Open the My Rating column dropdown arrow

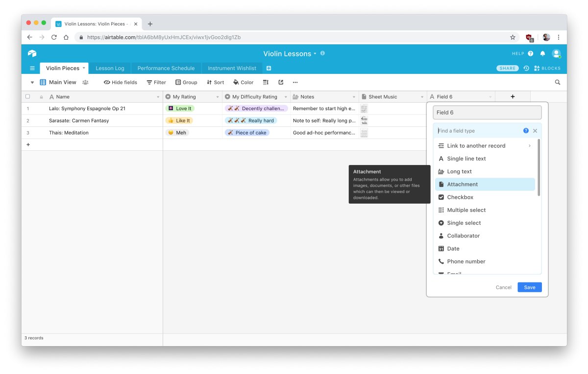[218, 97]
